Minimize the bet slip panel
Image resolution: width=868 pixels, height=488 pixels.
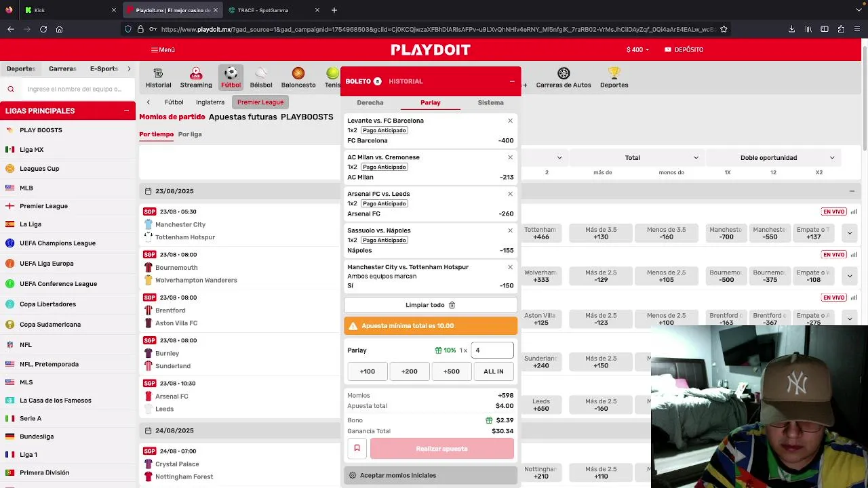(512, 81)
